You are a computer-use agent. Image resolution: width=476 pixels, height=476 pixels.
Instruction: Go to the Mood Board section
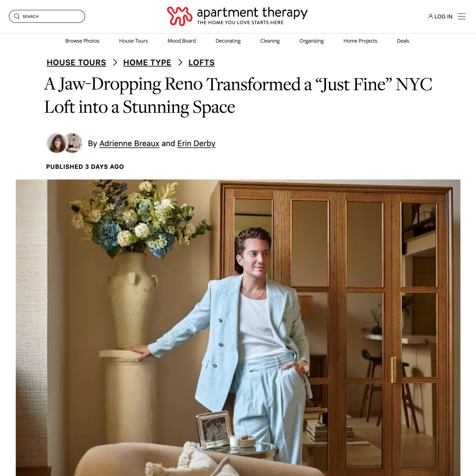[182, 41]
